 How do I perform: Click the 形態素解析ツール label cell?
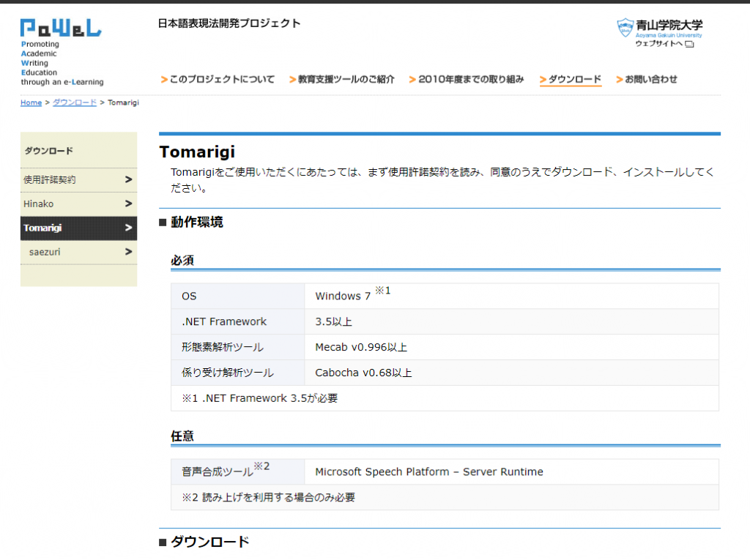[238, 347]
